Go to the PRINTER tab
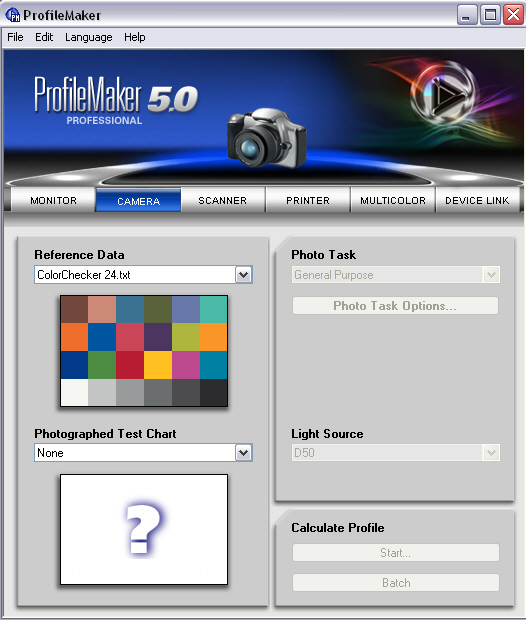This screenshot has height=620, width=526. click(x=308, y=200)
